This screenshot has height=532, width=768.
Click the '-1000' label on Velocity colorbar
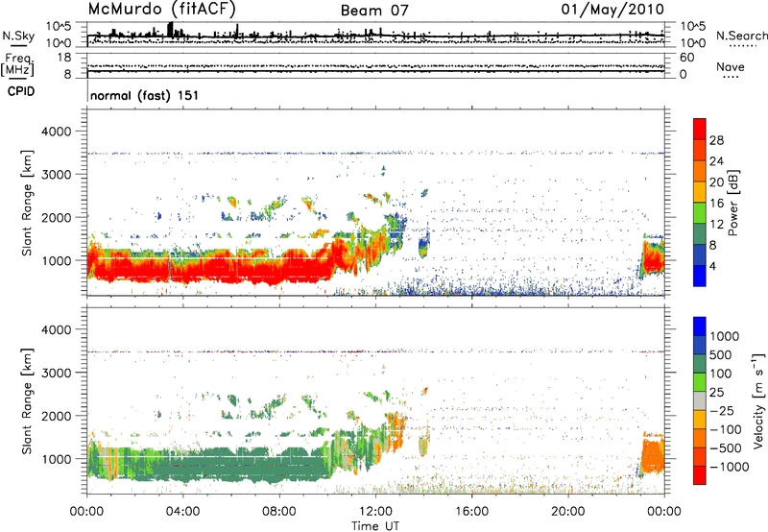click(x=729, y=467)
